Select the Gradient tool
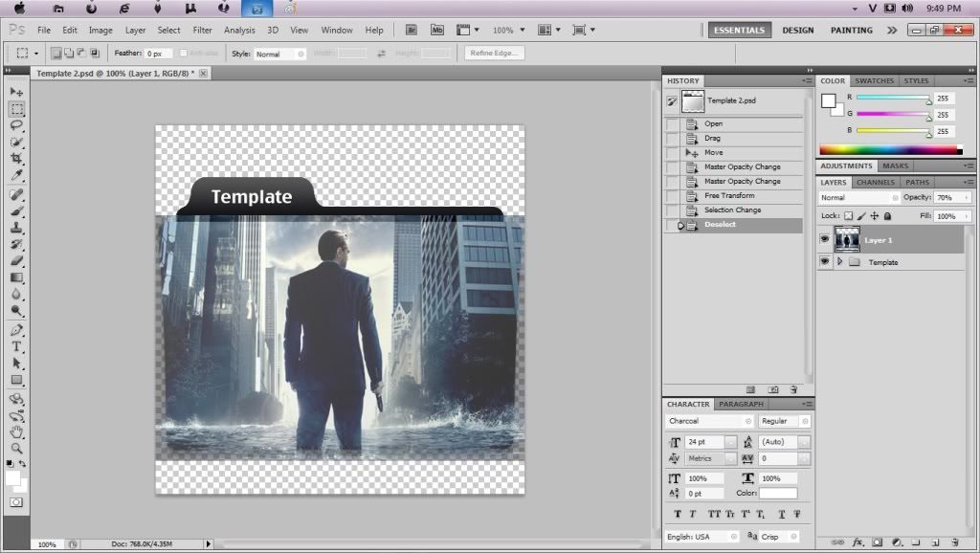 coord(16,277)
